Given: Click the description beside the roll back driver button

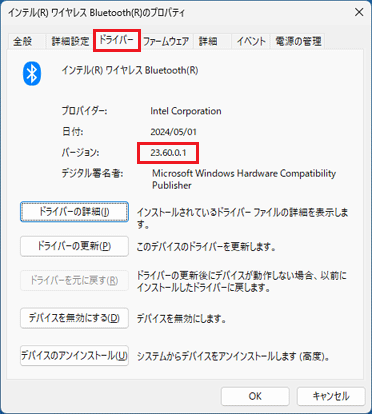Looking at the screenshot, I should pyautogui.click(x=242, y=281).
